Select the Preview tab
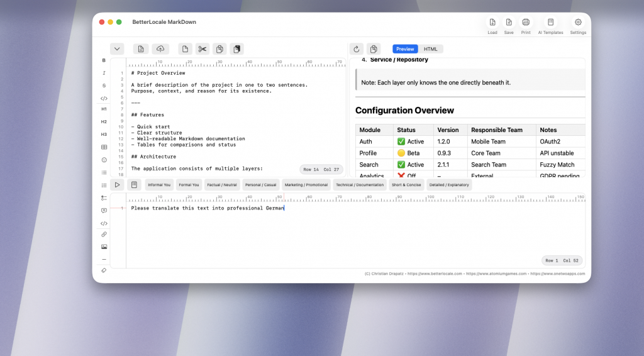Viewport: 644px width, 356px height. click(405, 49)
